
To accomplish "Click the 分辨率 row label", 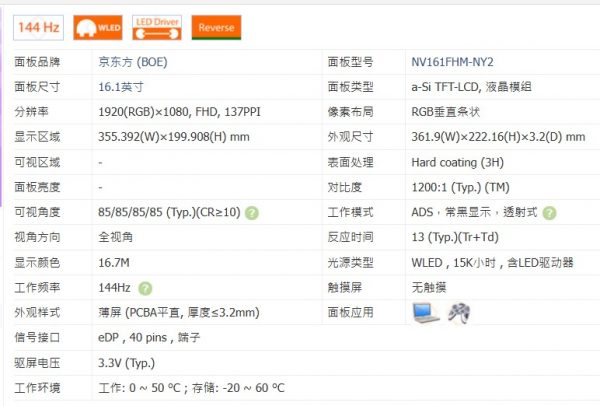I will coord(31,112).
